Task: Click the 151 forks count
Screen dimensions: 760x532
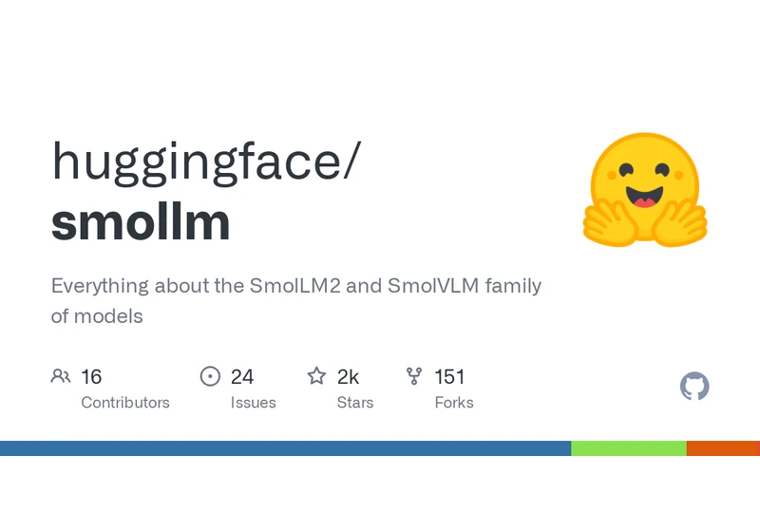Action: tap(449, 376)
